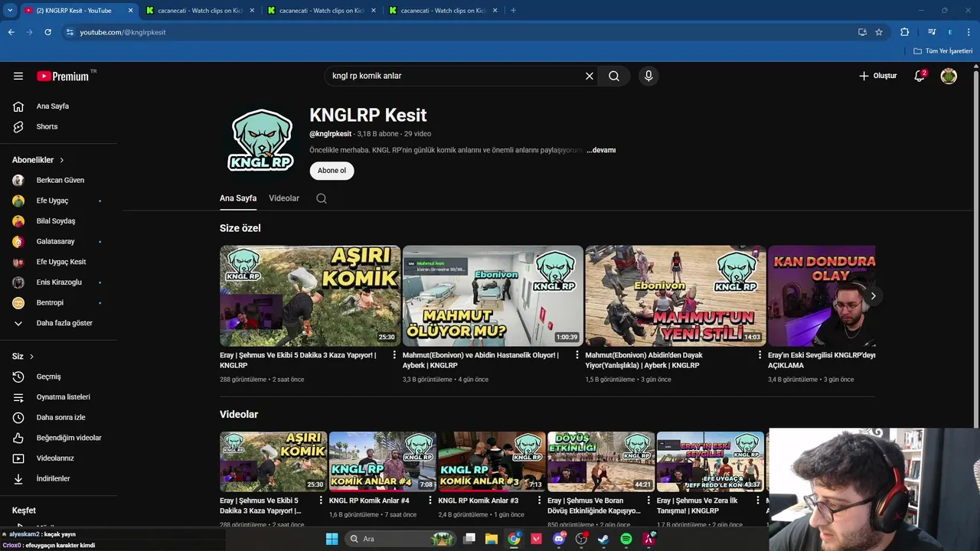Expand the Abonelikler section chevron
Viewport: 980px width, 551px height.
62,160
